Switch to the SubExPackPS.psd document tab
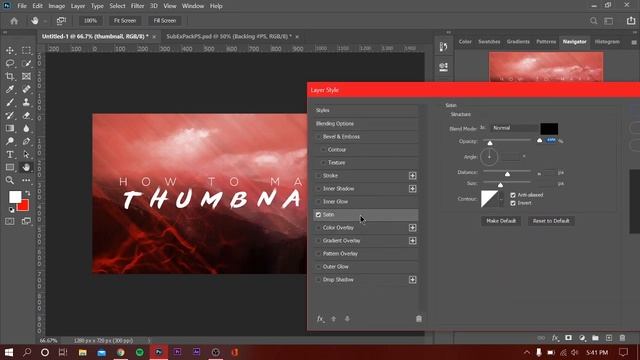Screen dimensions: 640x360 pyautogui.click(x=229, y=37)
